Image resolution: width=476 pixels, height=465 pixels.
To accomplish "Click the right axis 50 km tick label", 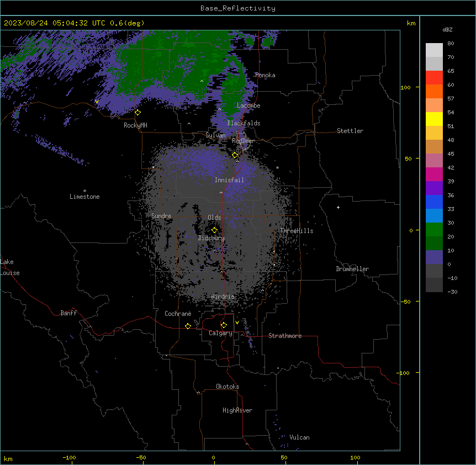I will pos(408,158).
